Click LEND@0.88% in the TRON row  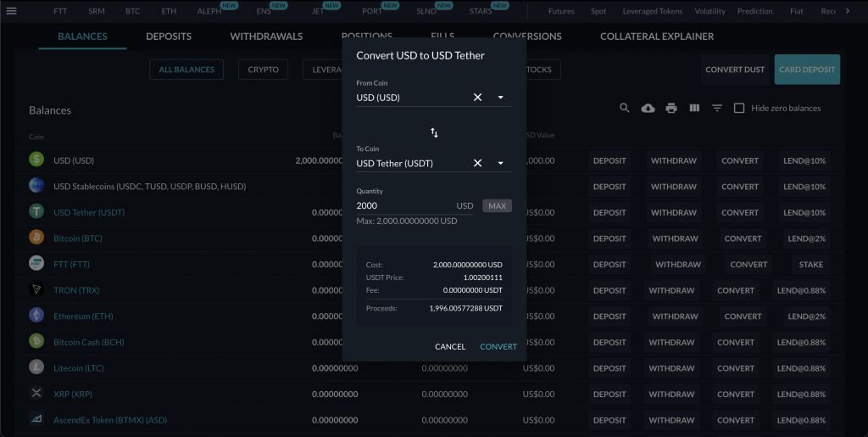(801, 290)
